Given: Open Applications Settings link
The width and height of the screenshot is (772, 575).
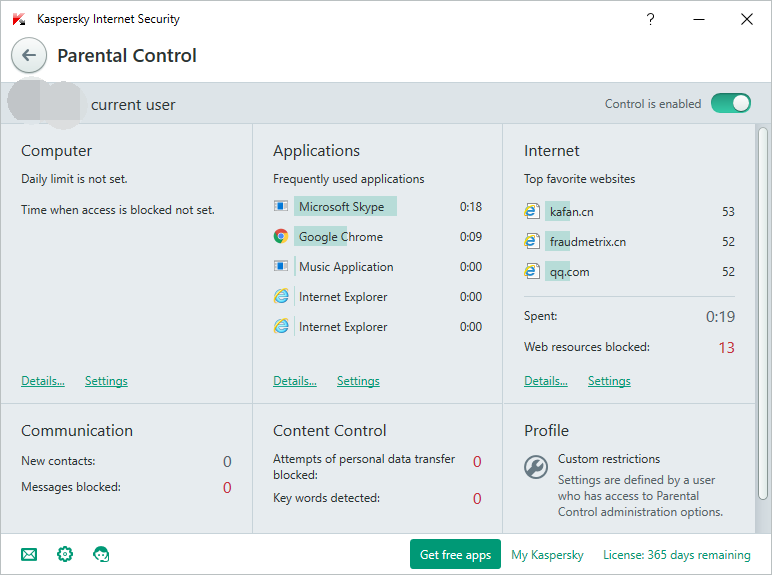Looking at the screenshot, I should [358, 381].
